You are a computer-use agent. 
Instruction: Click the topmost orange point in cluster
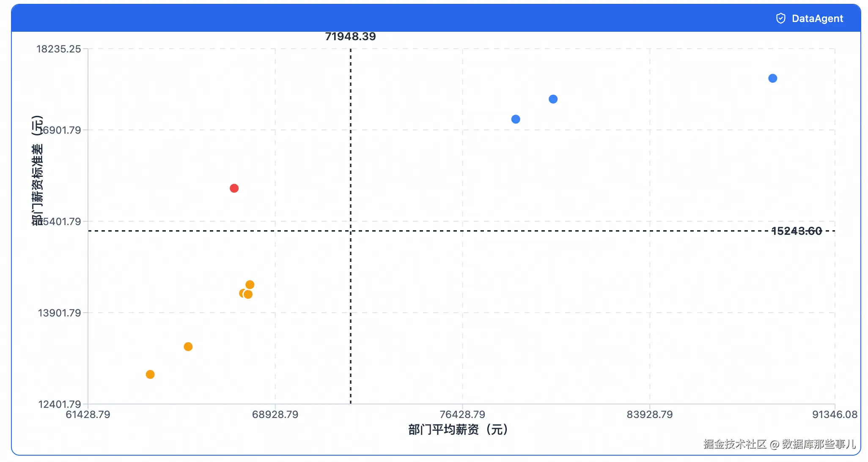pyautogui.click(x=250, y=285)
